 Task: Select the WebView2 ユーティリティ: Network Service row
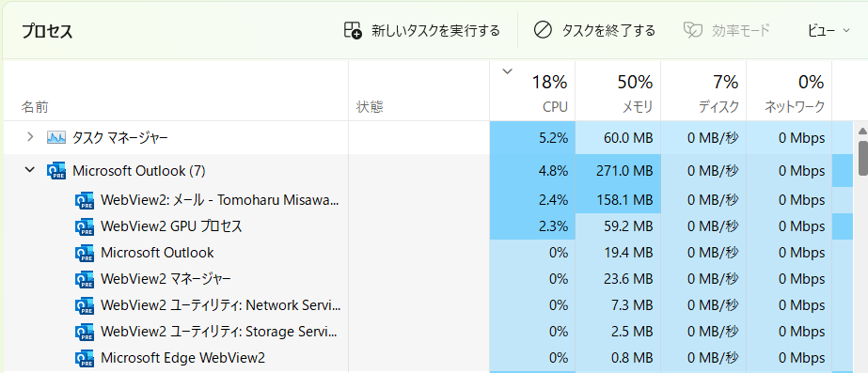coord(429,305)
